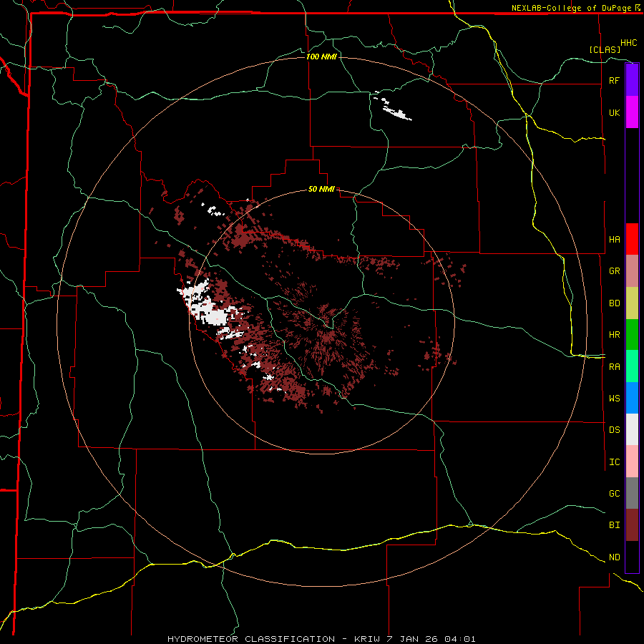This screenshot has width=644, height=644.
Task: Click the GC legend label
Action: tap(614, 493)
